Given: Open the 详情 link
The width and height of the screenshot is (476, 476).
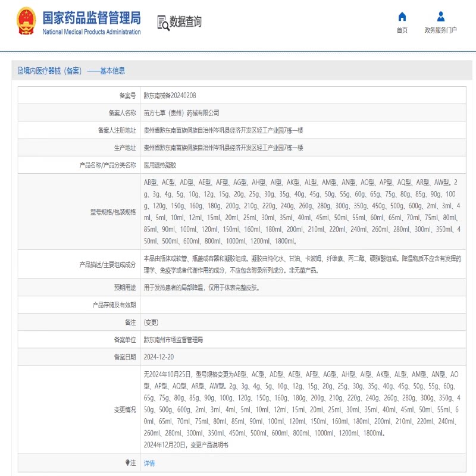Looking at the screenshot, I should tap(149, 463).
